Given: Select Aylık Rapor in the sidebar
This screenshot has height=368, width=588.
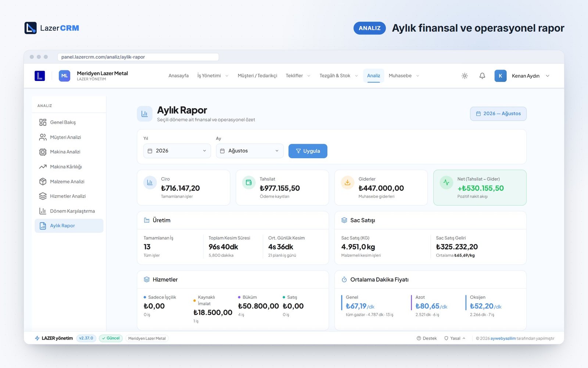Looking at the screenshot, I should pos(69,226).
